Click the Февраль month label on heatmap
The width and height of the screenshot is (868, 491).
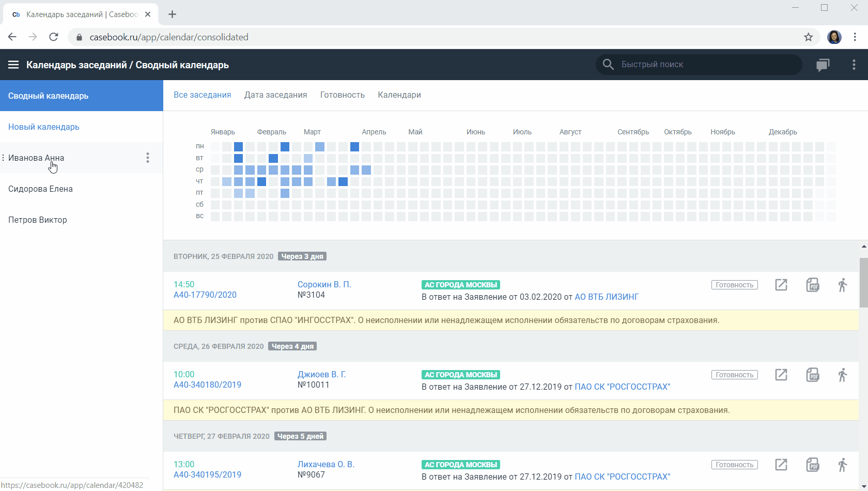tap(272, 132)
